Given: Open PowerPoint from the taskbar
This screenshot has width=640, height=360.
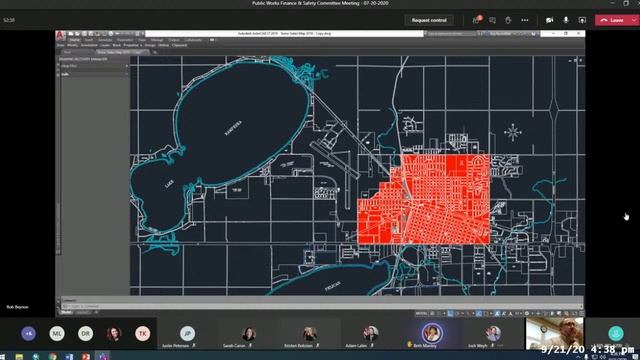Looking at the screenshot, I should [86, 357].
